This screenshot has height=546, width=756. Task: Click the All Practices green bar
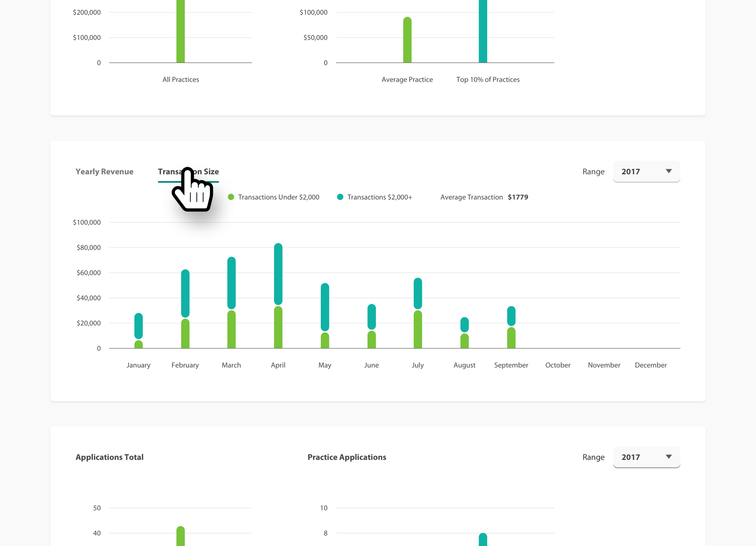(x=180, y=32)
